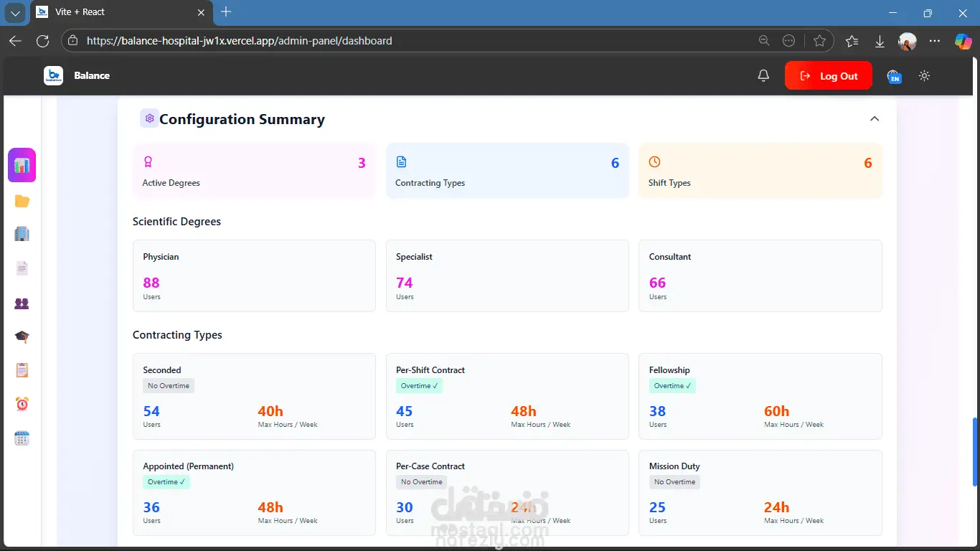Image resolution: width=980 pixels, height=551 pixels.
Task: Click the Balance brand name link
Action: (x=92, y=75)
